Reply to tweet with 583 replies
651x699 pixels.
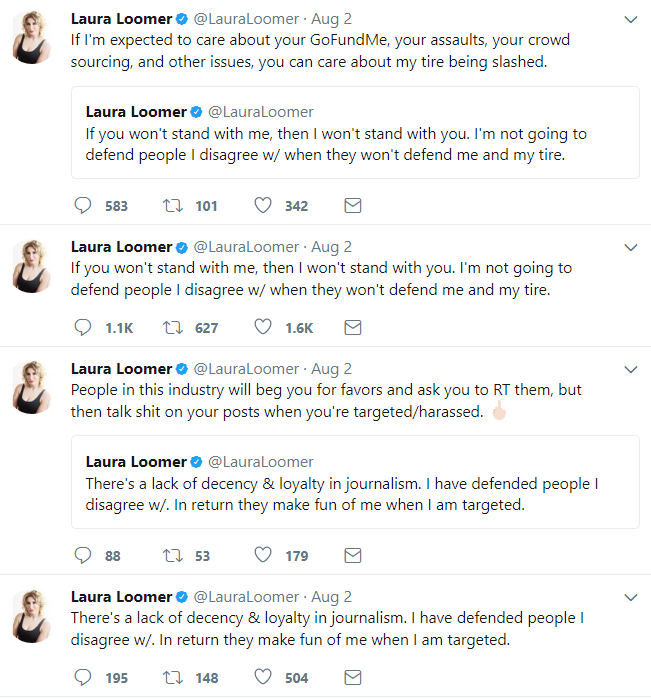(x=84, y=205)
